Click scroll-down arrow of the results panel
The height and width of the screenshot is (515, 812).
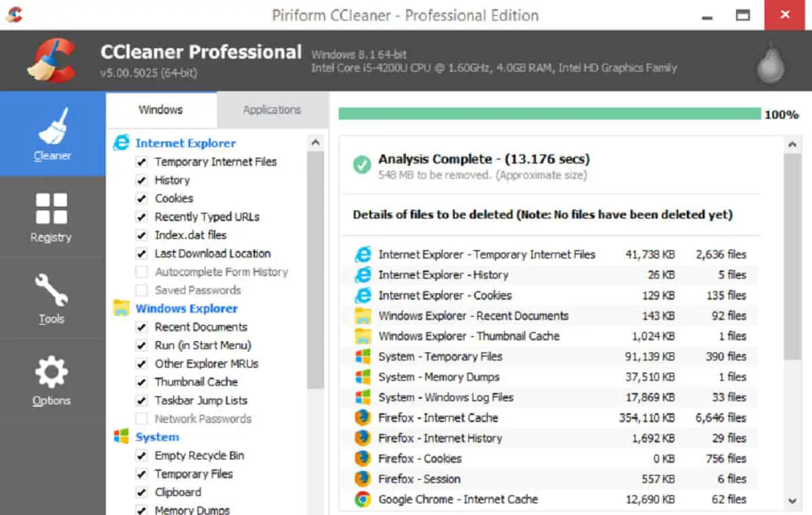click(792, 501)
